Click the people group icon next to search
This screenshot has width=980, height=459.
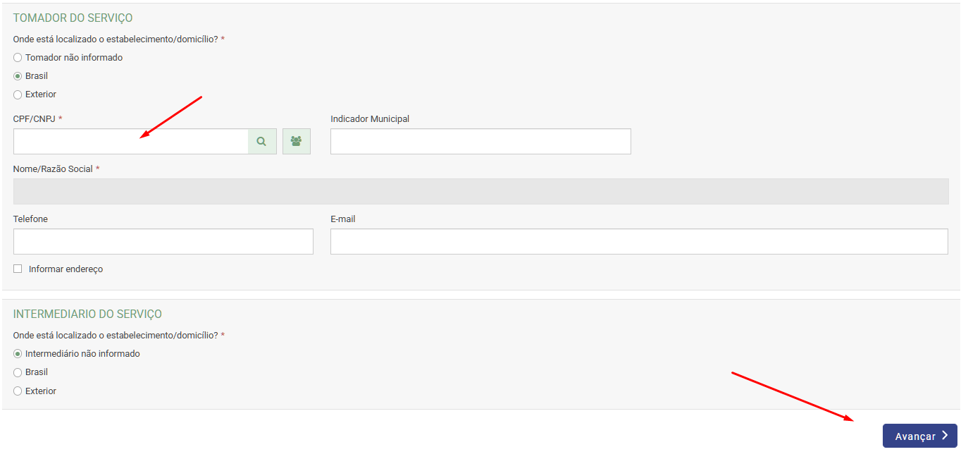[x=296, y=142]
